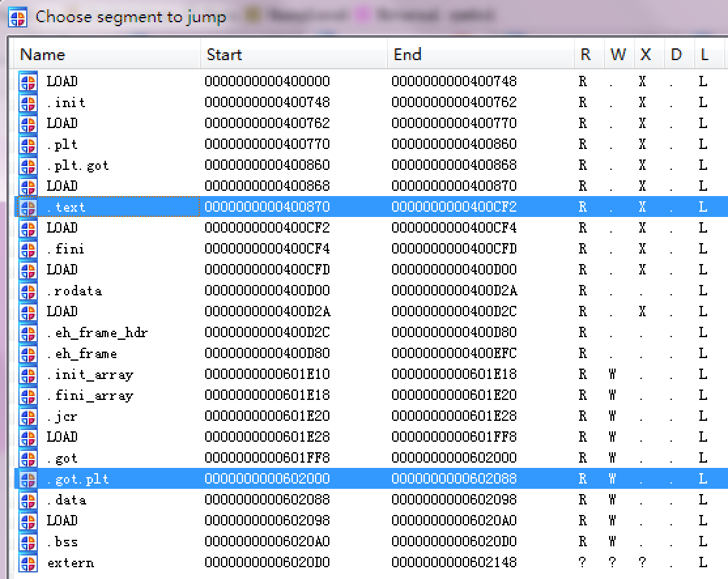Click the R permission column header
Screen dimensions: 728x579
[x=589, y=54]
